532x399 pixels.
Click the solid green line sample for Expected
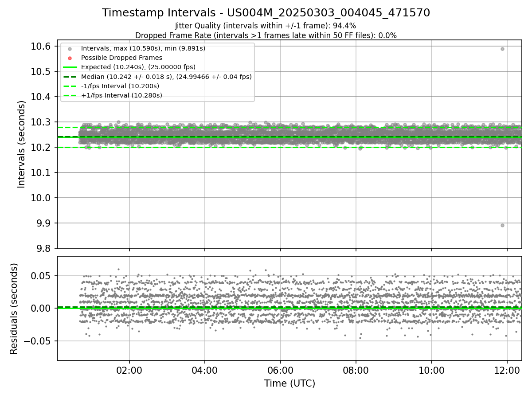(x=70, y=67)
